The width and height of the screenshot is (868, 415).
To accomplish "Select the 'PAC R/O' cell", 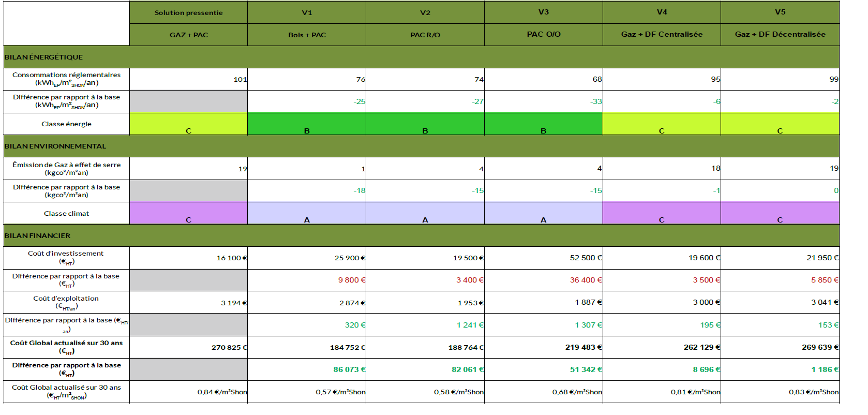I will pyautogui.click(x=425, y=35).
